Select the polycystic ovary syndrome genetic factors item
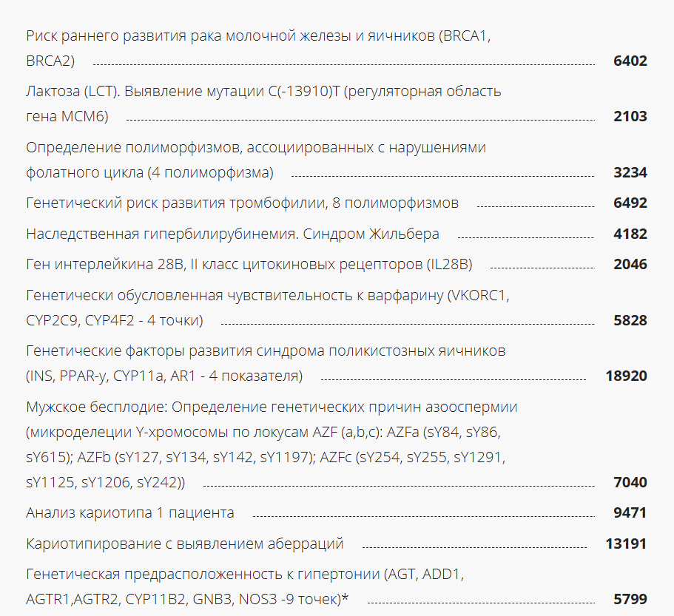Viewport: 674px width, 616px height. coord(266,351)
